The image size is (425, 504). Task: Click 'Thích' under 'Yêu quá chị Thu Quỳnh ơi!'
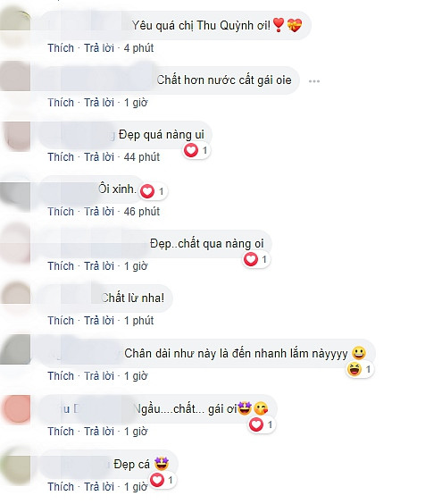point(61,48)
